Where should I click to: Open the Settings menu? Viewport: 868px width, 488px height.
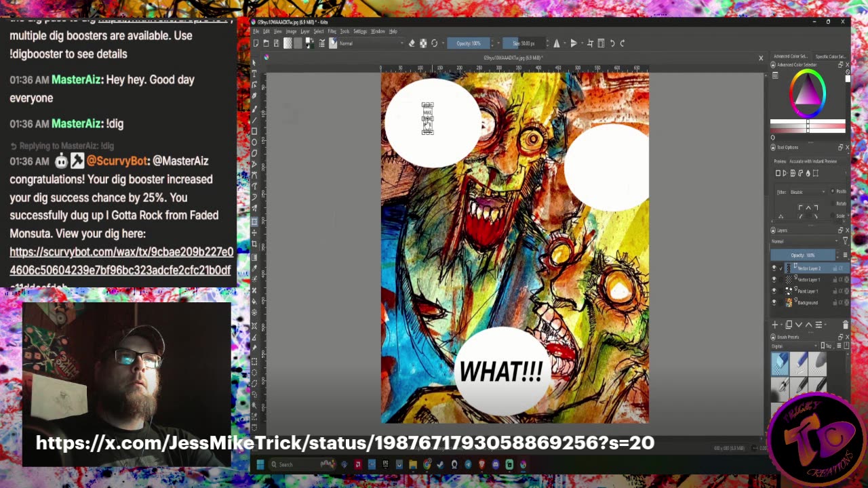pos(360,31)
